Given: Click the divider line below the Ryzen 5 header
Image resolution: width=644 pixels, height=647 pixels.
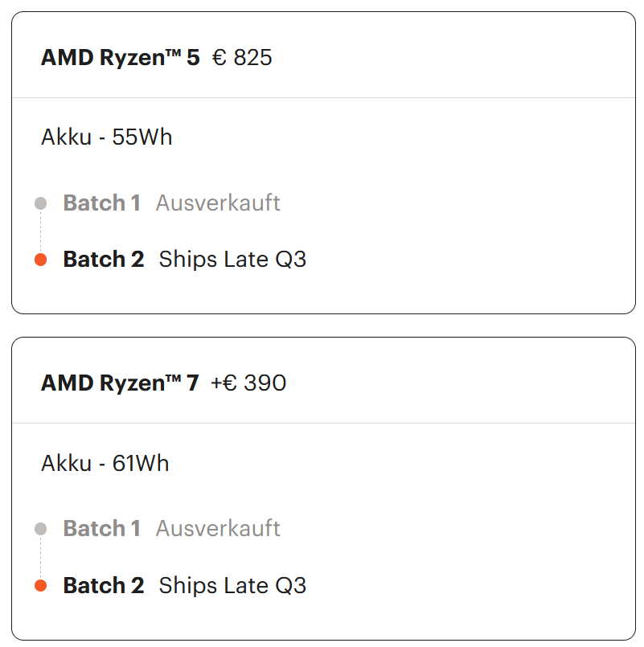Looking at the screenshot, I should tap(323, 98).
